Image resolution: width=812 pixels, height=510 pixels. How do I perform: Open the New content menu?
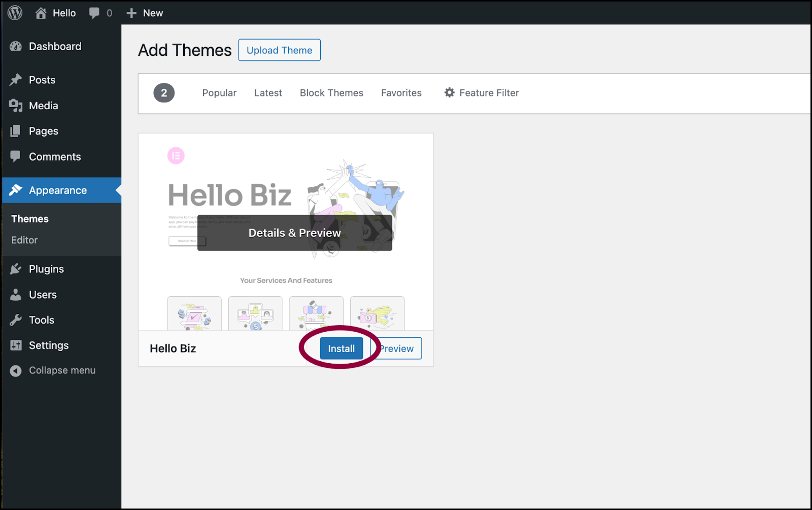145,13
